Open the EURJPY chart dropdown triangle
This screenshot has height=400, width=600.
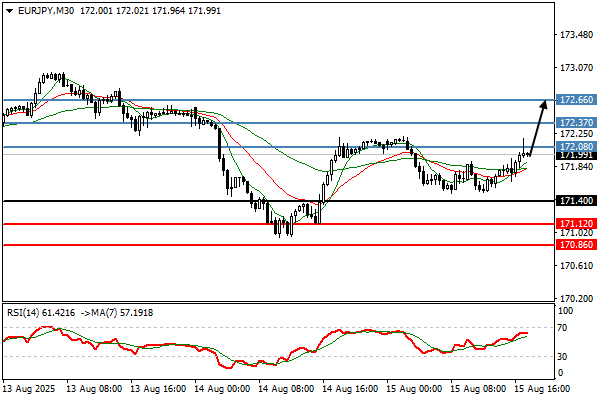[x=10, y=11]
